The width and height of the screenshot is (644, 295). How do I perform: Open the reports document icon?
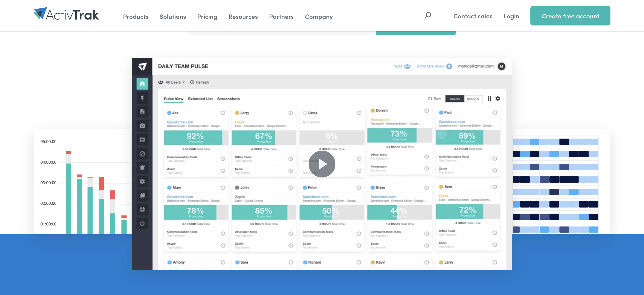pyautogui.click(x=142, y=112)
